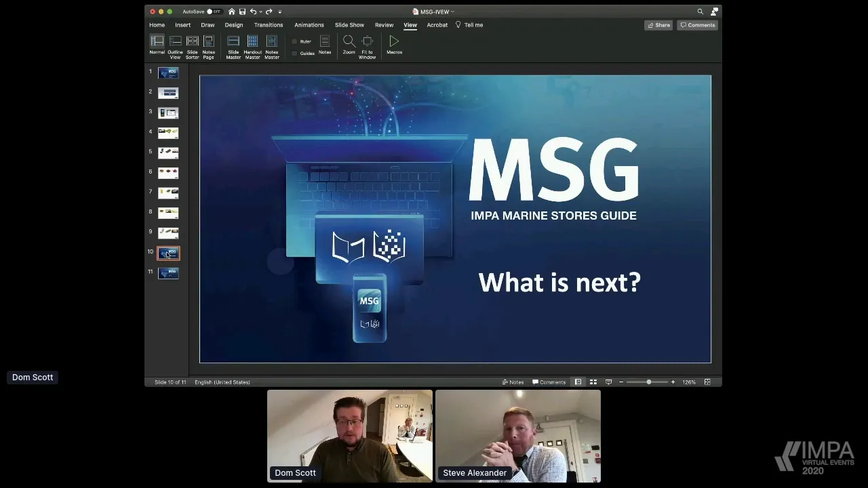Open the Home tab
This screenshot has width=868, height=488.
click(x=157, y=25)
